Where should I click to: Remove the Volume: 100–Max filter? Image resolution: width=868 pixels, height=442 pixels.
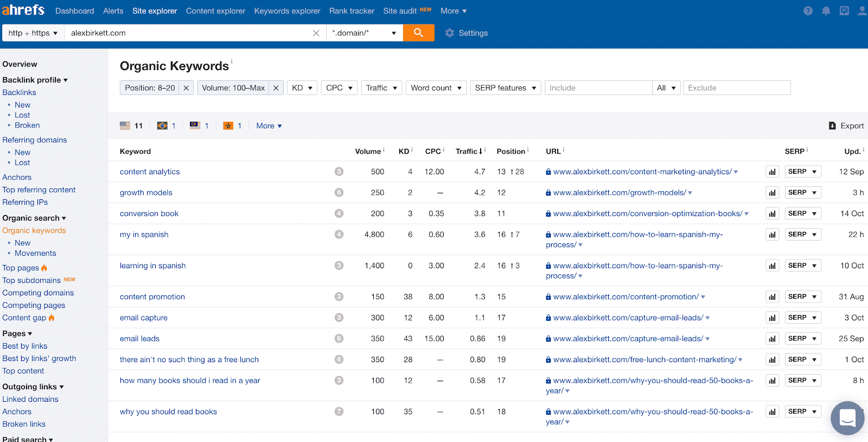pyautogui.click(x=276, y=88)
